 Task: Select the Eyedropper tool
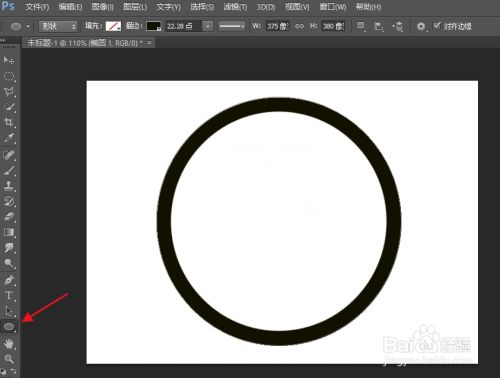pyautogui.click(x=9, y=138)
